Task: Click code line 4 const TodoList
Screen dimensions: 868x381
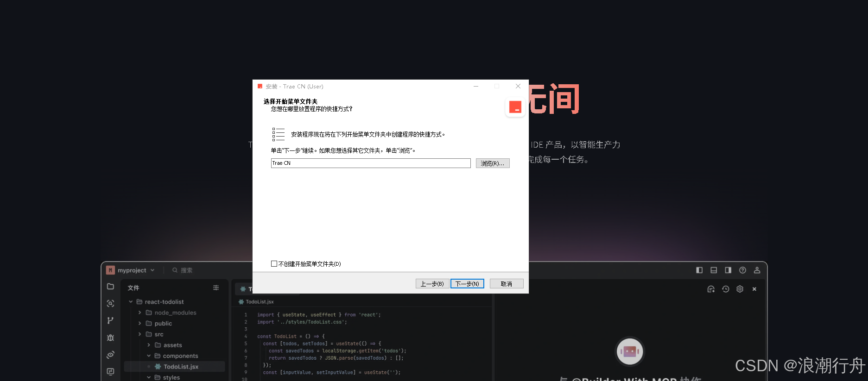Action: click(291, 337)
